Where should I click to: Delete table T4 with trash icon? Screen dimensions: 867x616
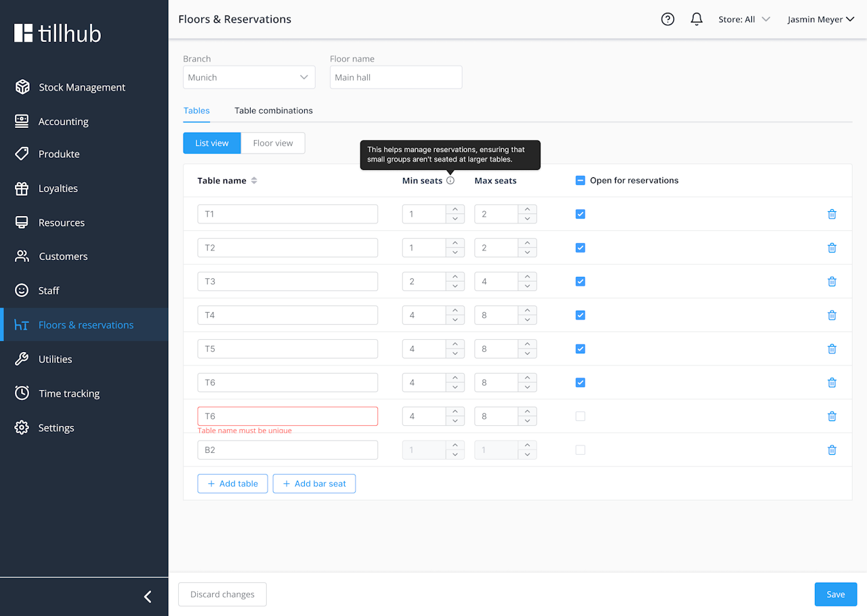tap(832, 315)
